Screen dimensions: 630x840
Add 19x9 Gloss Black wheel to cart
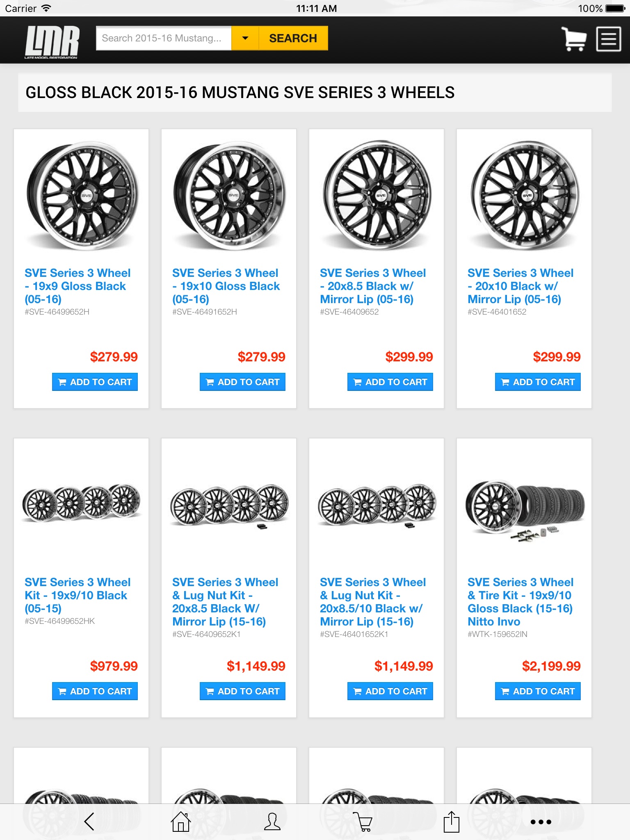pos(95,382)
